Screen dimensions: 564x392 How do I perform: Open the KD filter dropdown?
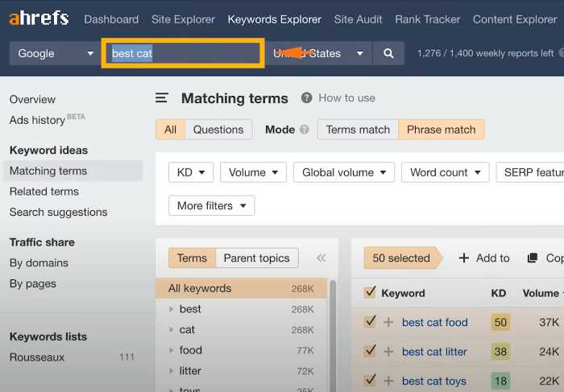tap(191, 172)
